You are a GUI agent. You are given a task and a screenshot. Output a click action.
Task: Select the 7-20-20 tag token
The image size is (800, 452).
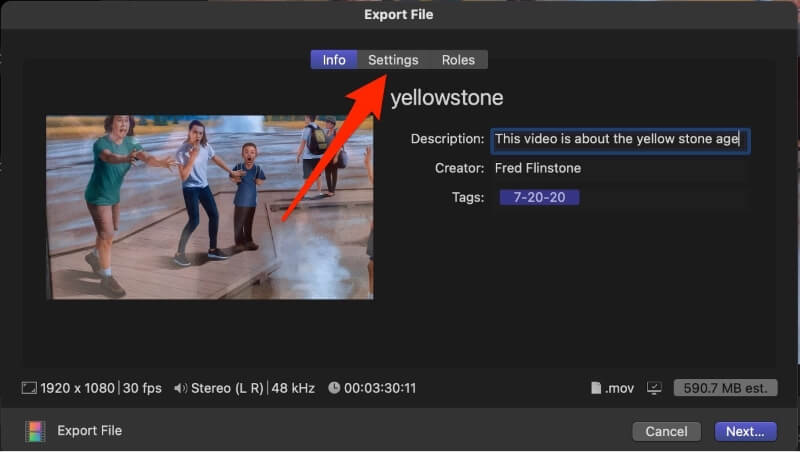pos(539,197)
